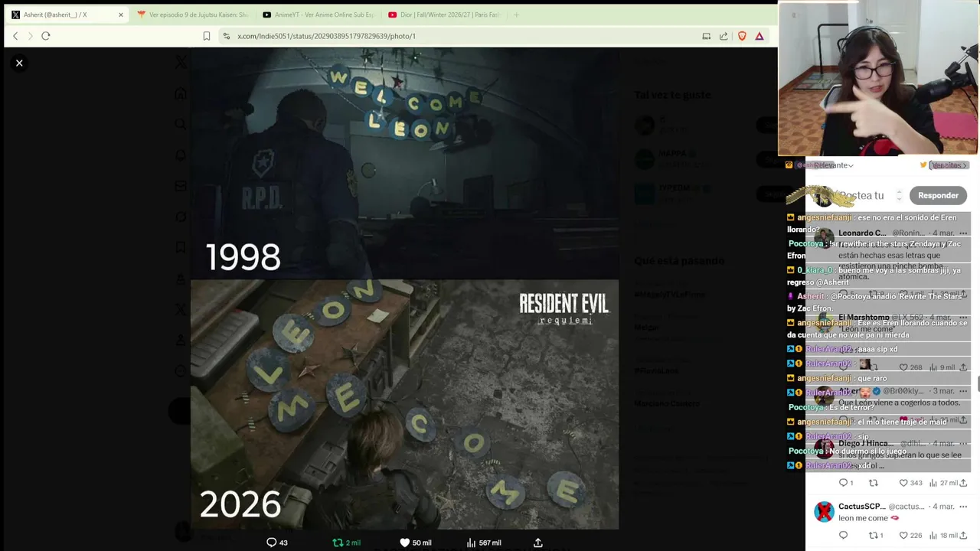Reply to CactusSCP's 'leon me come' tweet

(x=844, y=536)
